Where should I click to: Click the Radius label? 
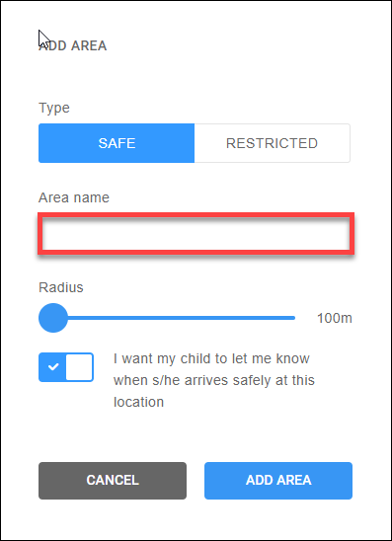[61, 287]
